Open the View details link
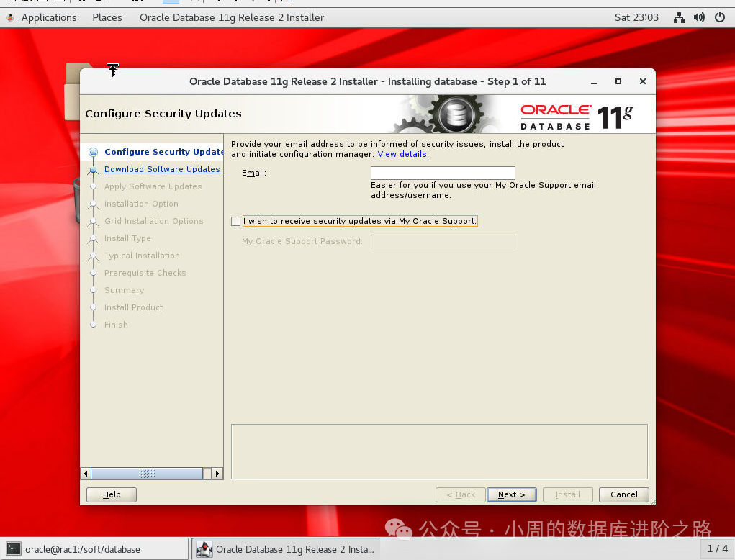This screenshot has width=735, height=560. [x=402, y=154]
